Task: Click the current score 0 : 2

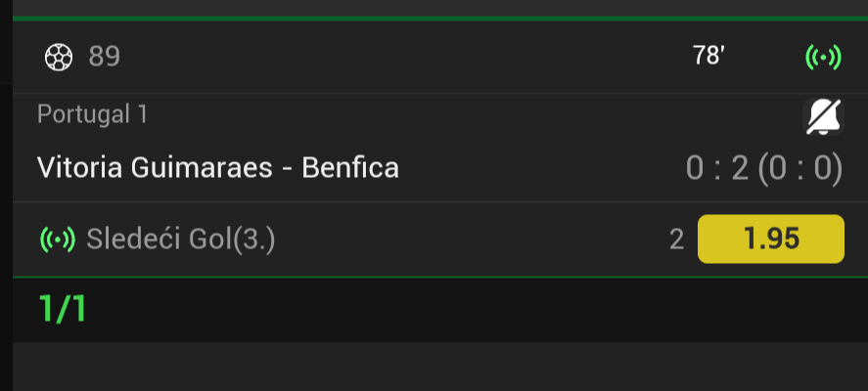Action: [716, 168]
